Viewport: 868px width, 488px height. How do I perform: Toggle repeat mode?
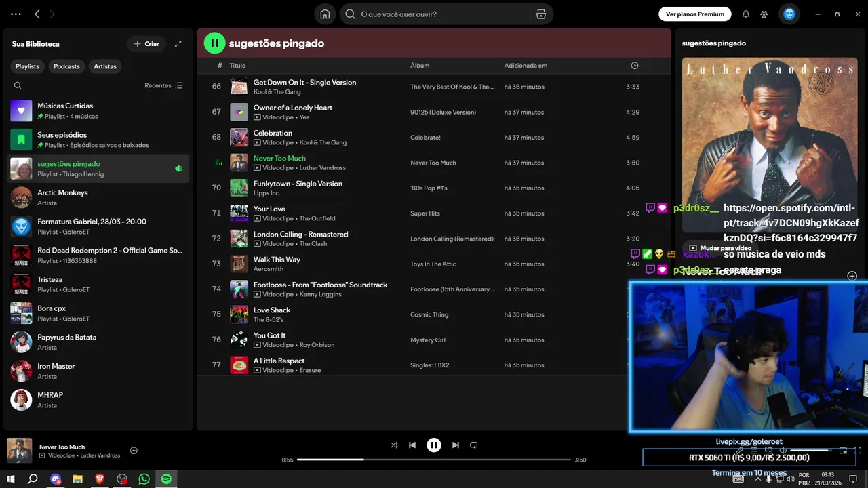click(474, 445)
